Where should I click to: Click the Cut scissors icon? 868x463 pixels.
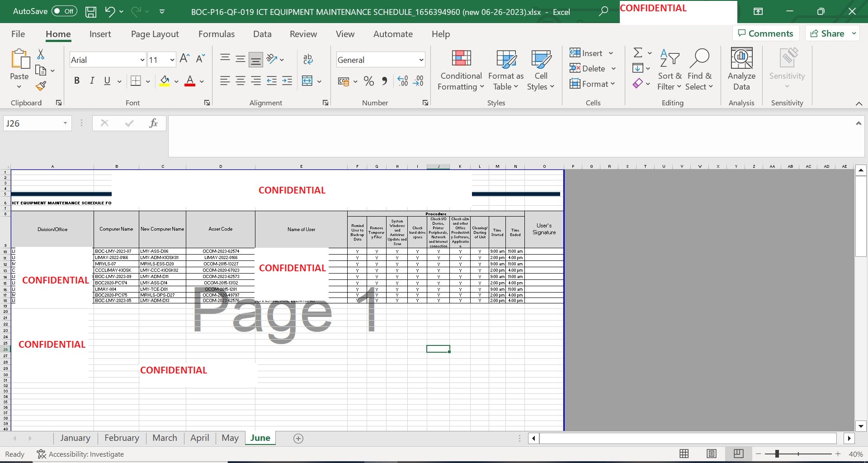tap(41, 54)
